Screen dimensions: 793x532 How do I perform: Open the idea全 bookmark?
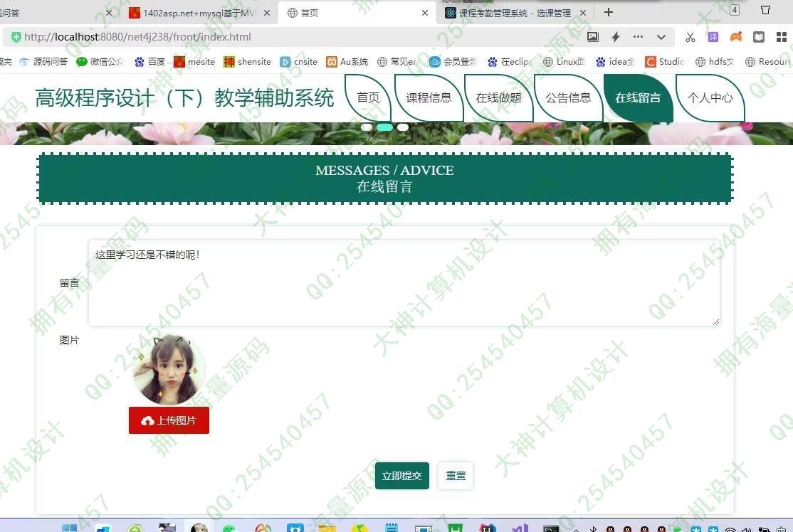pyautogui.click(x=615, y=62)
